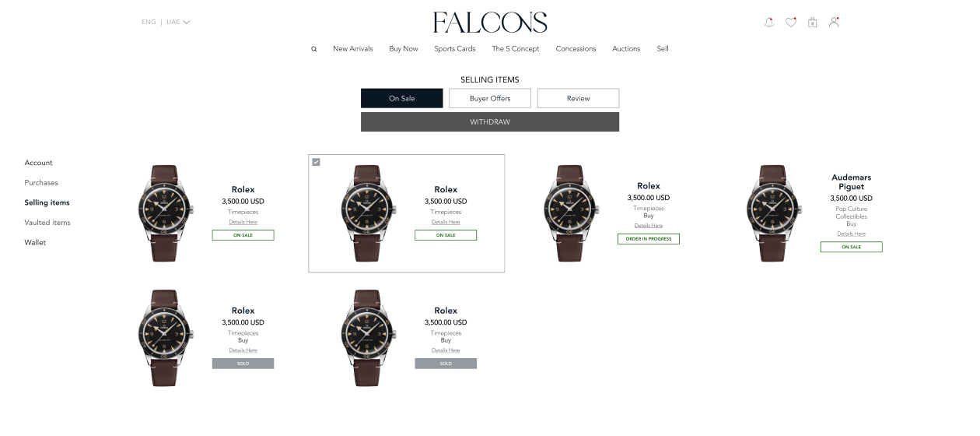
Task: Uncheck the selected Rolex item checkbox
Action: pyautogui.click(x=316, y=162)
